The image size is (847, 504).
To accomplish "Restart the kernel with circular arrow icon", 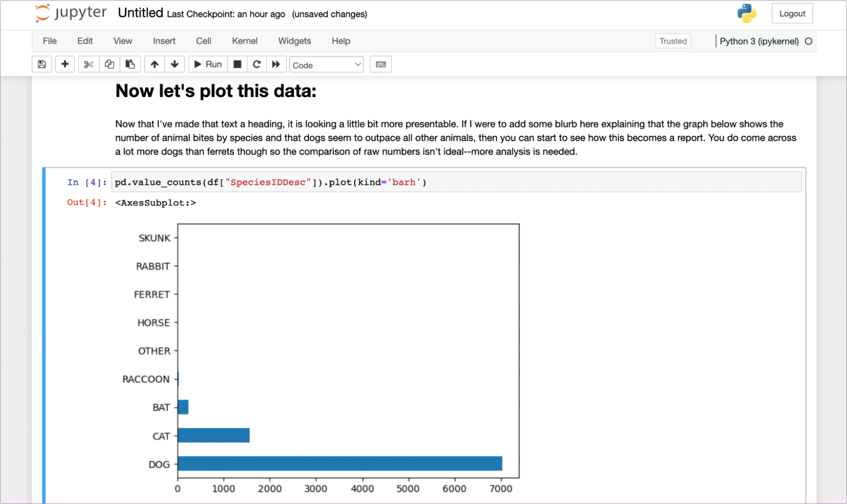I will pyautogui.click(x=257, y=65).
